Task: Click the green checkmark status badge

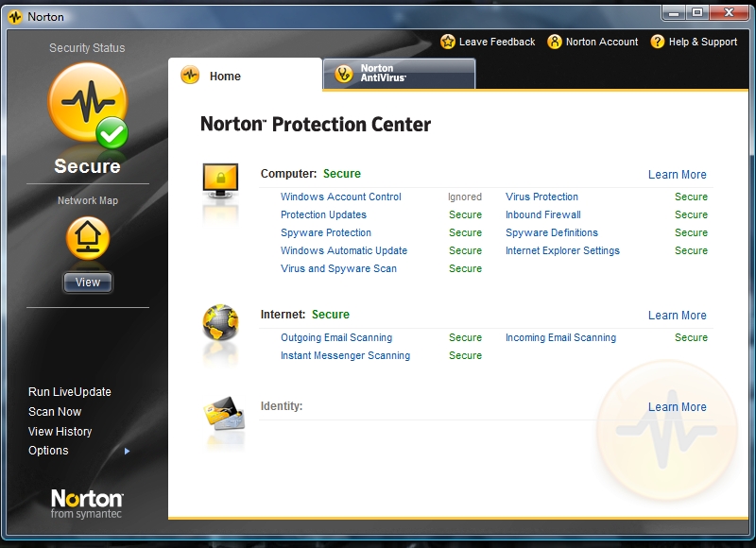Action: click(112, 132)
